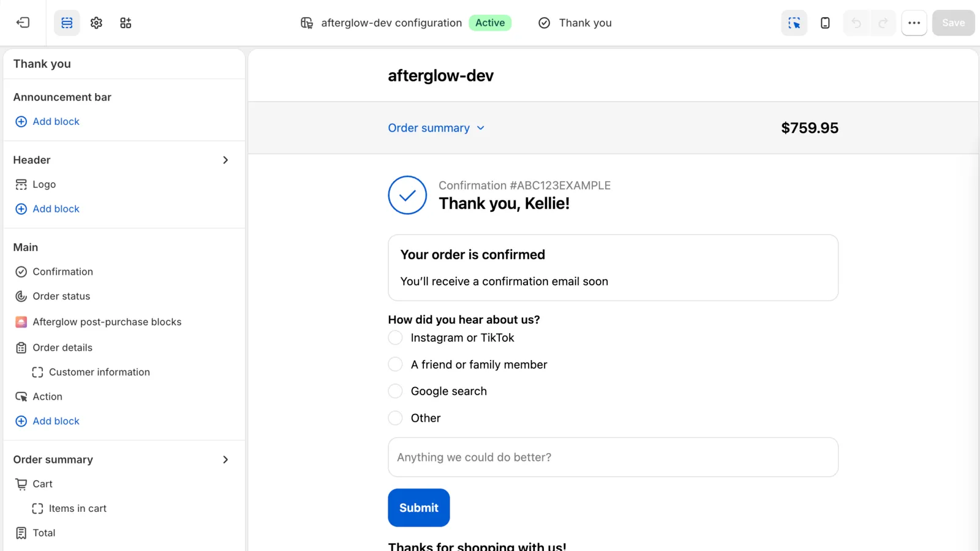The height and width of the screenshot is (551, 980).
Task: Select the Cart block
Action: coord(34,484)
